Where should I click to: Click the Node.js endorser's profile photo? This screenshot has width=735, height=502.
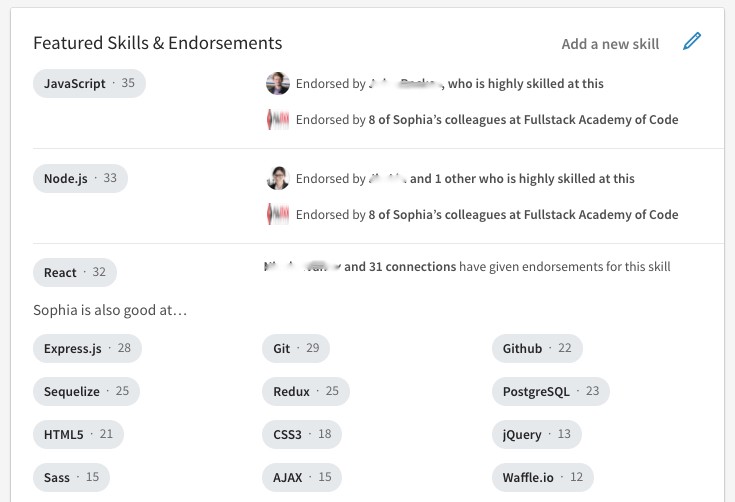point(278,179)
